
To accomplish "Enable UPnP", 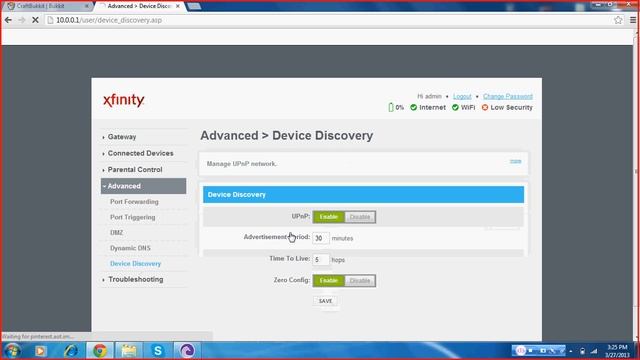I will coord(329,217).
